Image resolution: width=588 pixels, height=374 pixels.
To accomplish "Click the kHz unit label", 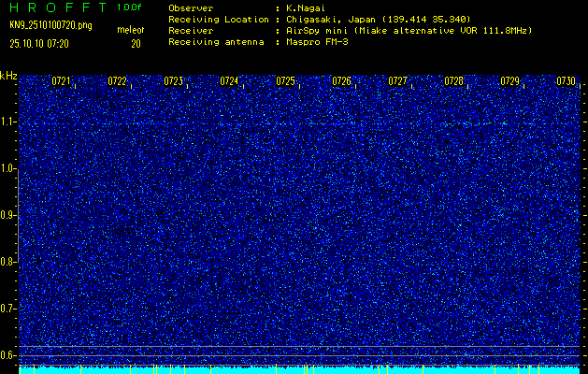I will pos(8,76).
